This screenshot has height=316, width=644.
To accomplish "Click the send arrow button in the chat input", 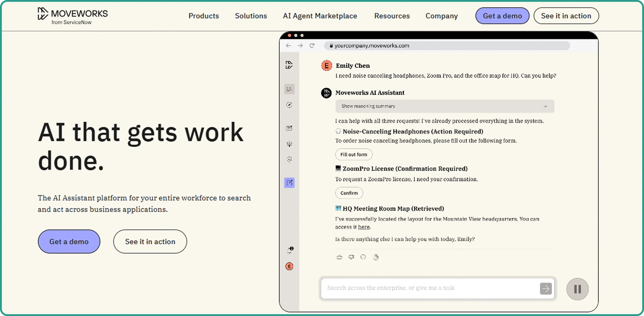I will point(546,288).
